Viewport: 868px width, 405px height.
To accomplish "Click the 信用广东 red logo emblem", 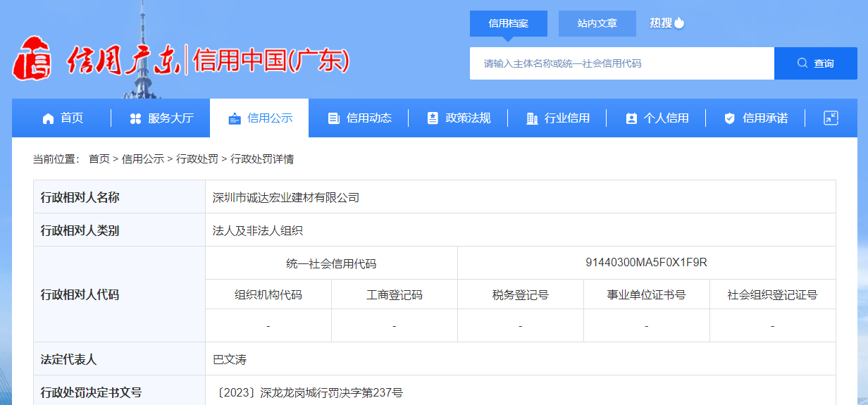I will 33,58.
